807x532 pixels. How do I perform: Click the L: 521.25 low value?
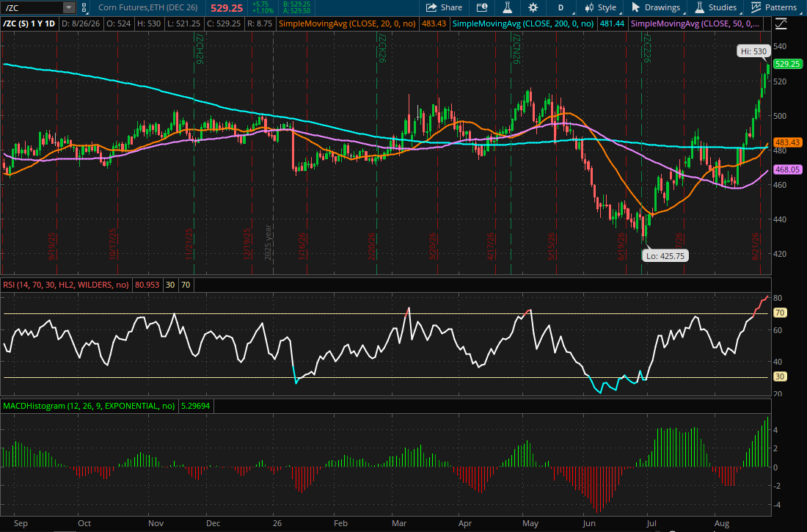click(183, 23)
